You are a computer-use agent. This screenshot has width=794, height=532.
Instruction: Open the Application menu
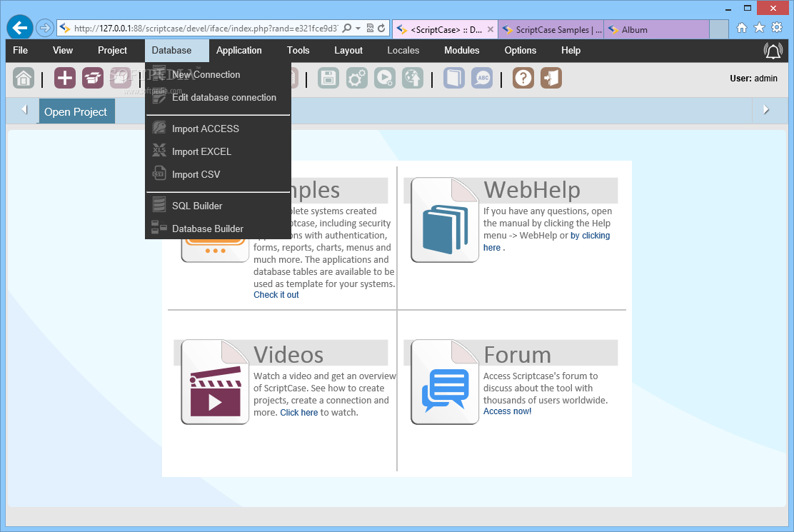click(239, 50)
